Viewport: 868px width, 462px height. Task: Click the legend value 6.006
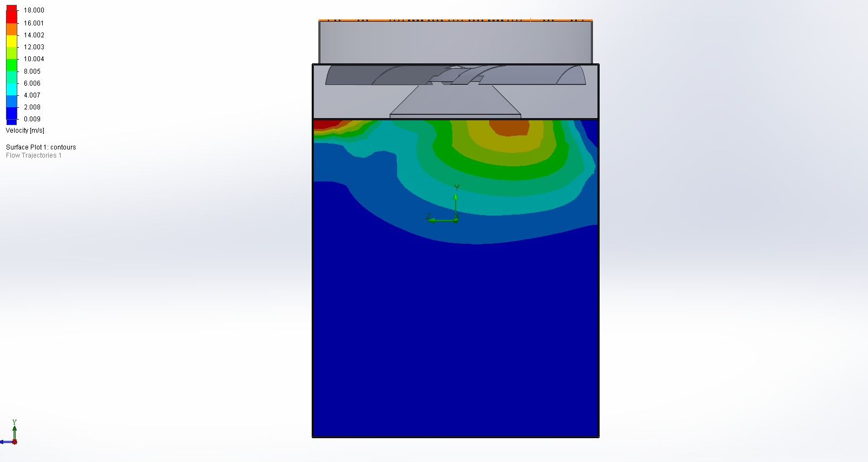point(32,83)
